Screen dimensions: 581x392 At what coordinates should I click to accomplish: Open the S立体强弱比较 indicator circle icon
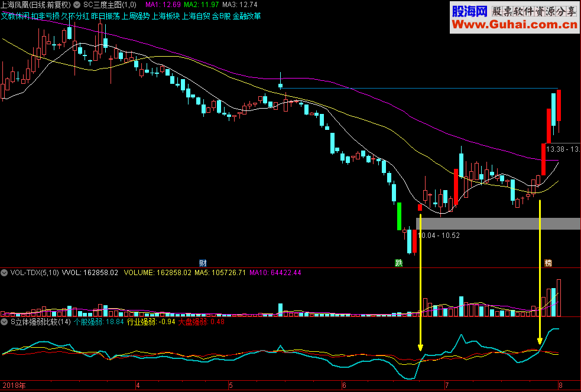(5, 322)
